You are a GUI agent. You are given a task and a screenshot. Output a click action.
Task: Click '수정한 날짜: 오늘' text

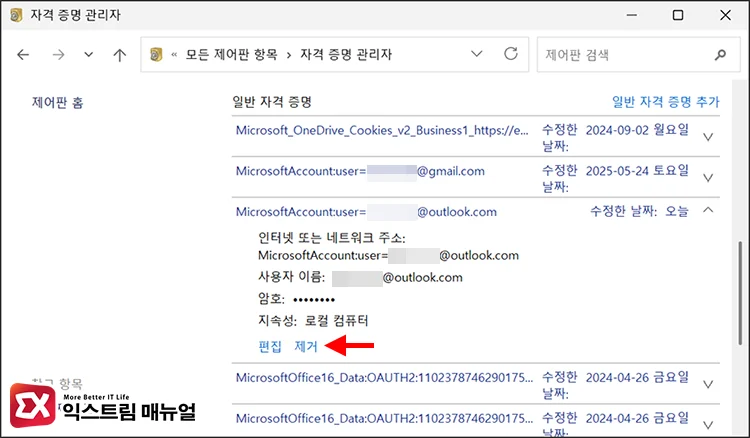tap(640, 211)
